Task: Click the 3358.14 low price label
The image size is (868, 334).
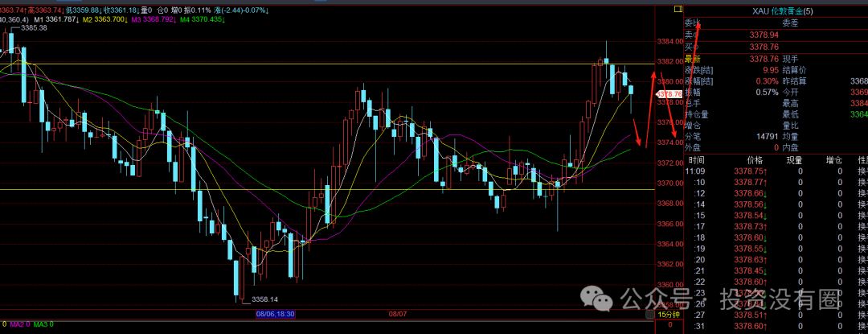Action: pos(264,299)
